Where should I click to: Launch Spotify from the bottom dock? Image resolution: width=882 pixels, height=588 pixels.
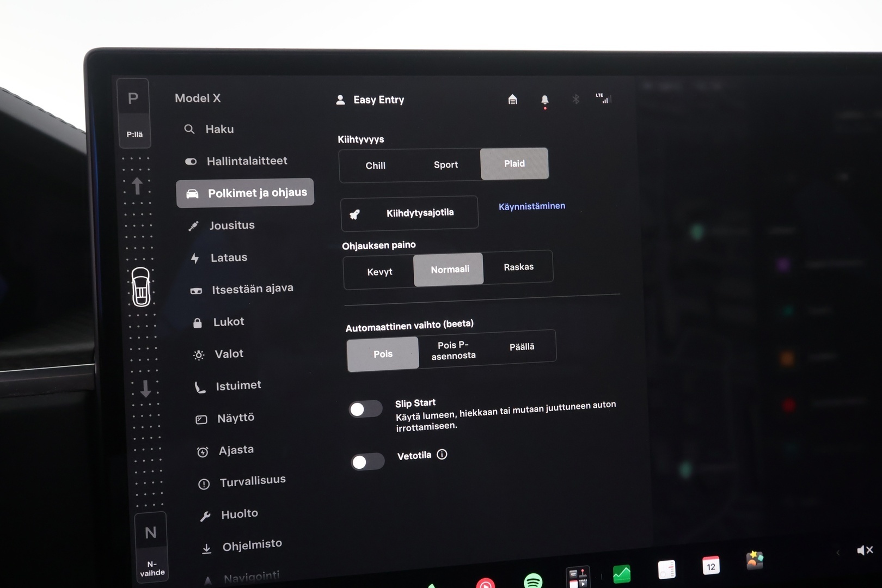pyautogui.click(x=533, y=580)
